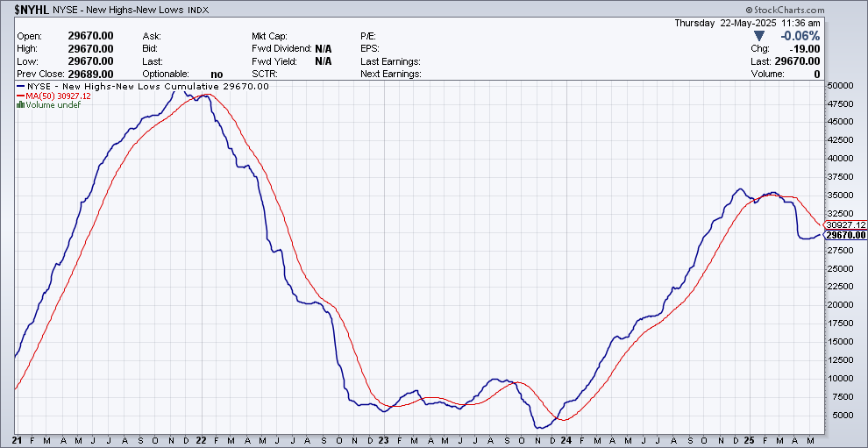Click the blue down arrow change indicator
Image resolution: width=868 pixels, height=448 pixels.
[x=758, y=36]
